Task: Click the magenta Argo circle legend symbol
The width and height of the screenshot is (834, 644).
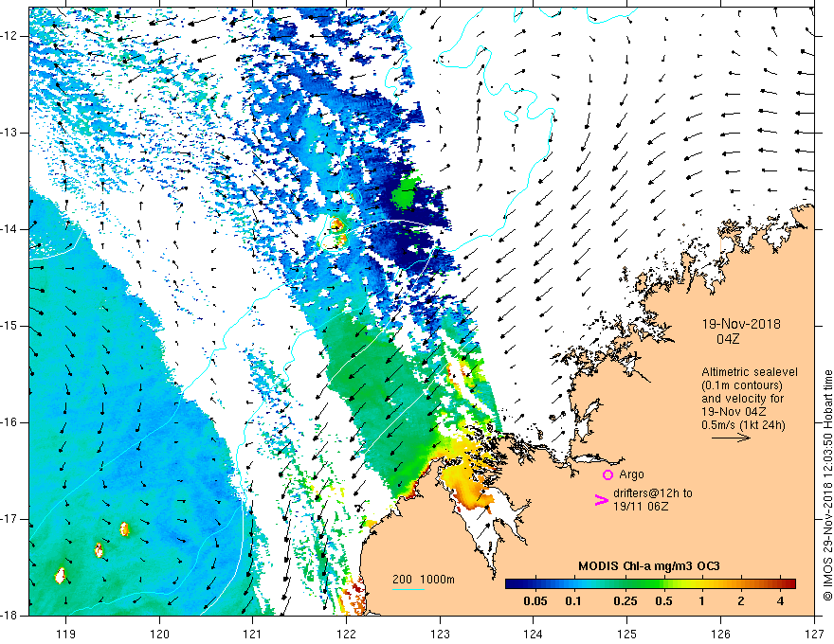Action: 607,475
